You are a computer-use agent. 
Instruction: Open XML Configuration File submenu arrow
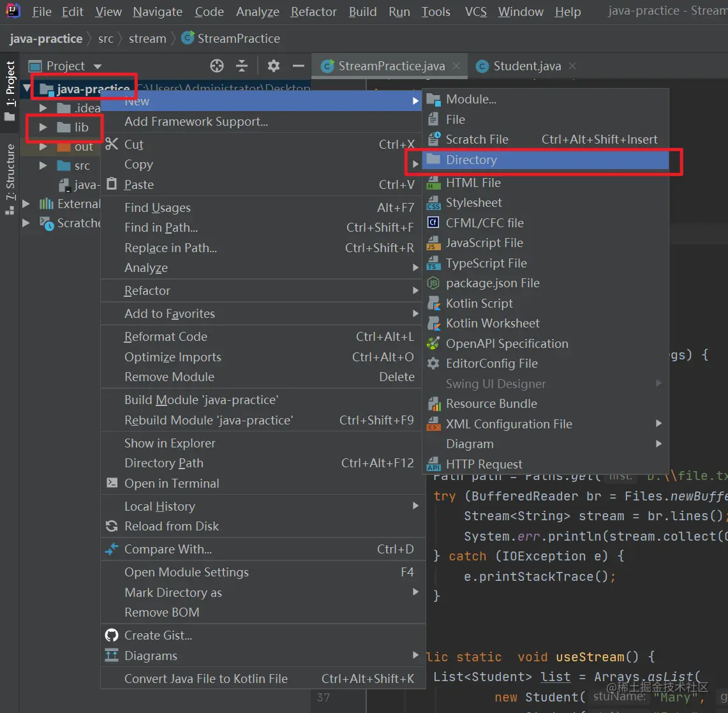click(x=659, y=423)
